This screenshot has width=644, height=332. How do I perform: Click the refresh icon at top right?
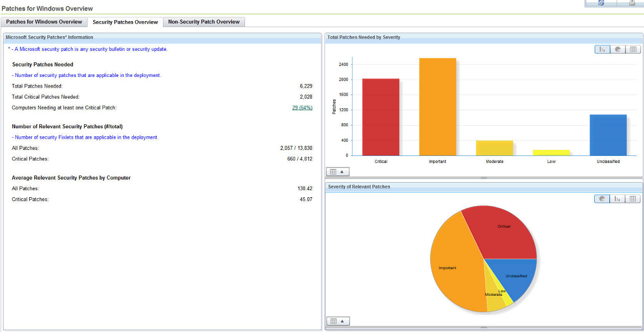(x=601, y=3)
